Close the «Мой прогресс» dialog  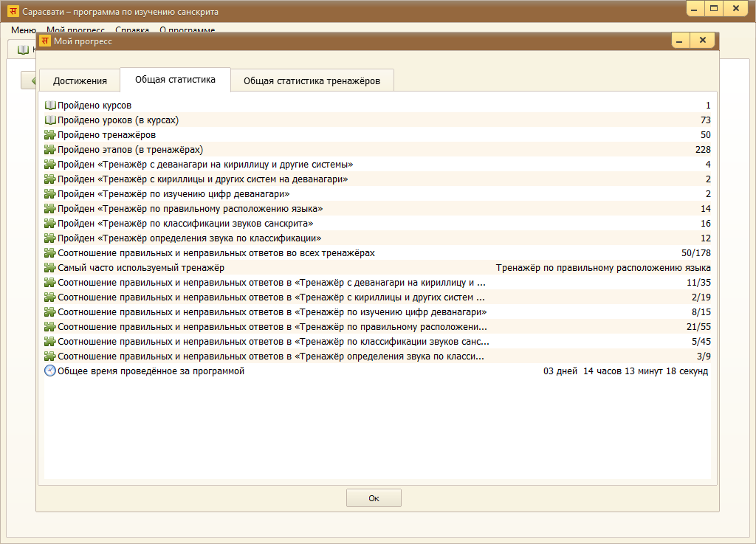pos(703,41)
